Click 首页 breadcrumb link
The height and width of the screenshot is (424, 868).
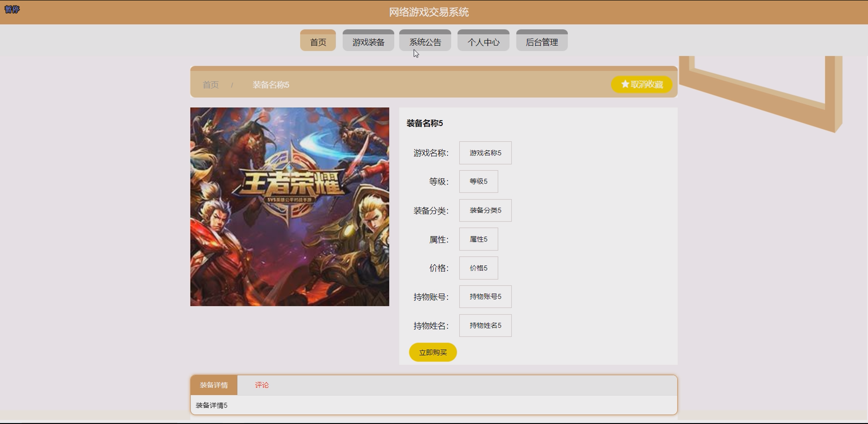(x=210, y=85)
